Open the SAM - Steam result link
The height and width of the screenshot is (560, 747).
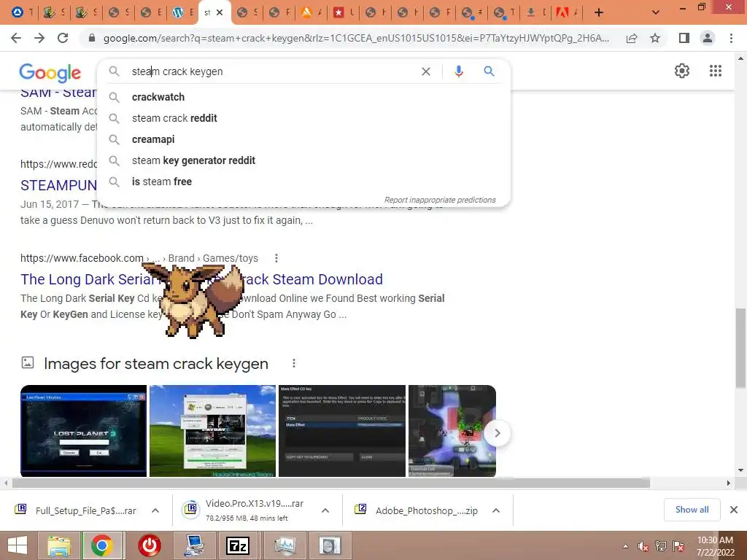tap(58, 93)
